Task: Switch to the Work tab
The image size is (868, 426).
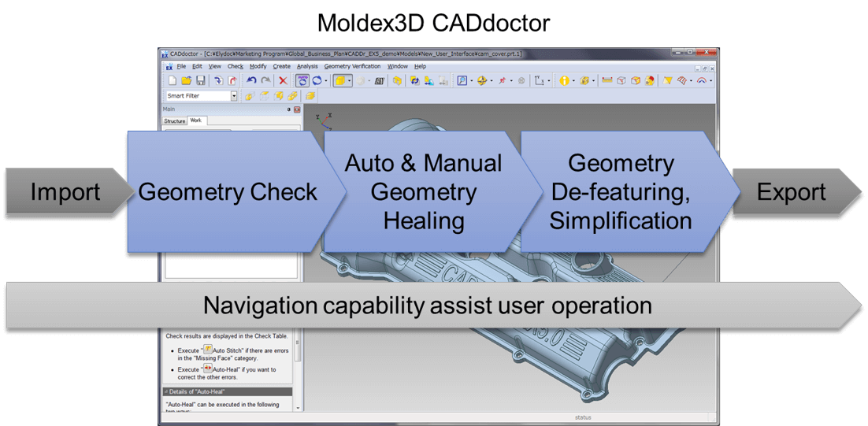Action: click(x=196, y=120)
